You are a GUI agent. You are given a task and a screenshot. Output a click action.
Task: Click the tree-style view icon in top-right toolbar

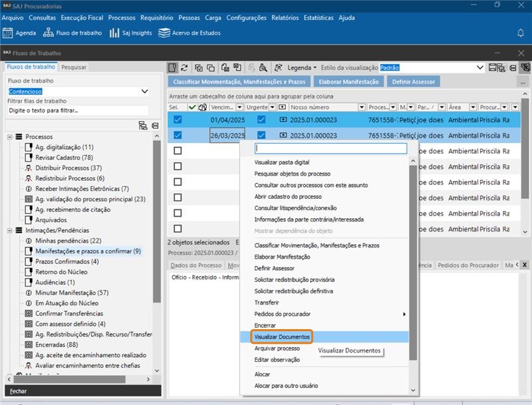tap(501, 68)
